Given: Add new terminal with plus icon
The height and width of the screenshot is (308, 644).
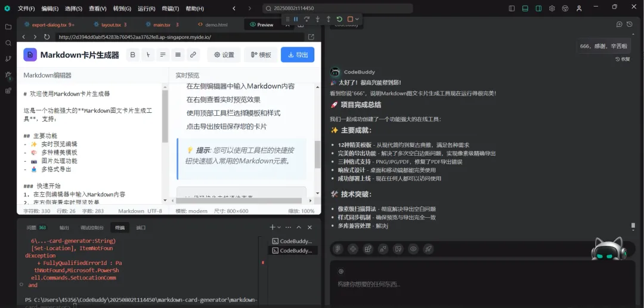Looking at the screenshot, I should click(x=272, y=227).
